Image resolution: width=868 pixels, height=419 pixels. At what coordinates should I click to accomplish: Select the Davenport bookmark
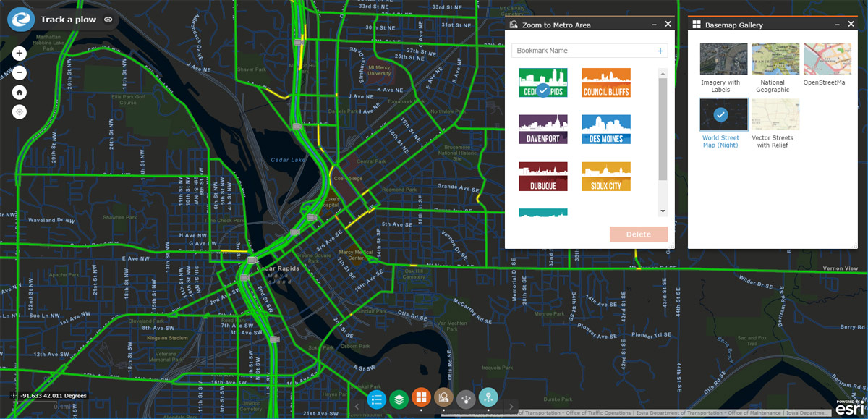pos(543,129)
